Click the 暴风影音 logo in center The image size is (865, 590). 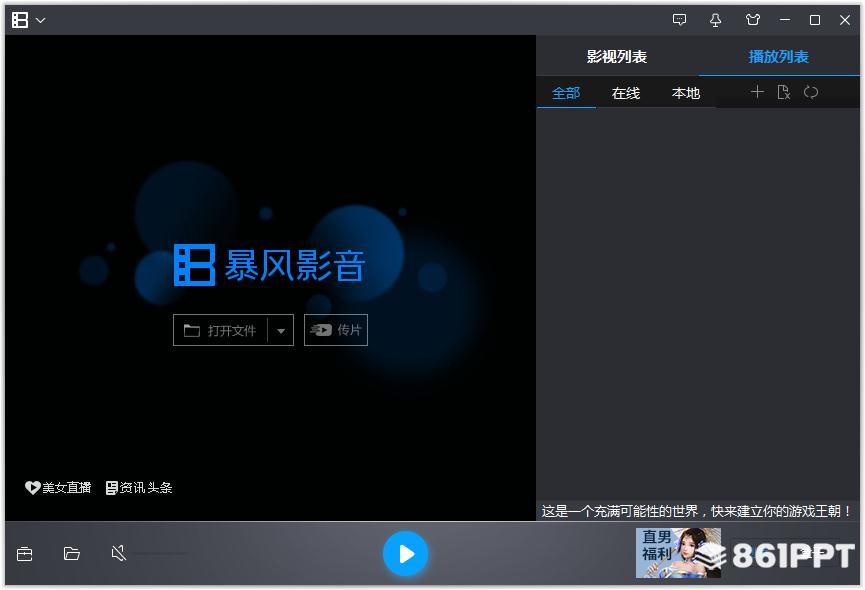[269, 265]
